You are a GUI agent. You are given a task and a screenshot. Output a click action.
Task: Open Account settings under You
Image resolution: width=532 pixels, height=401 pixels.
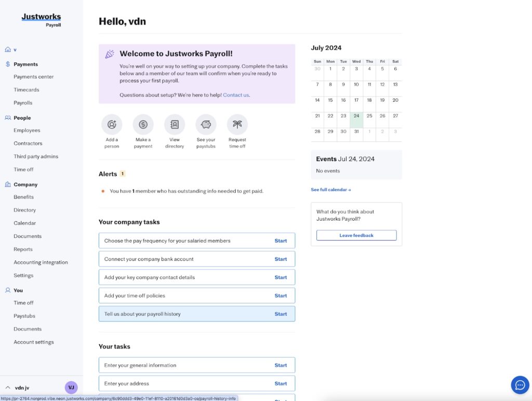(x=34, y=342)
